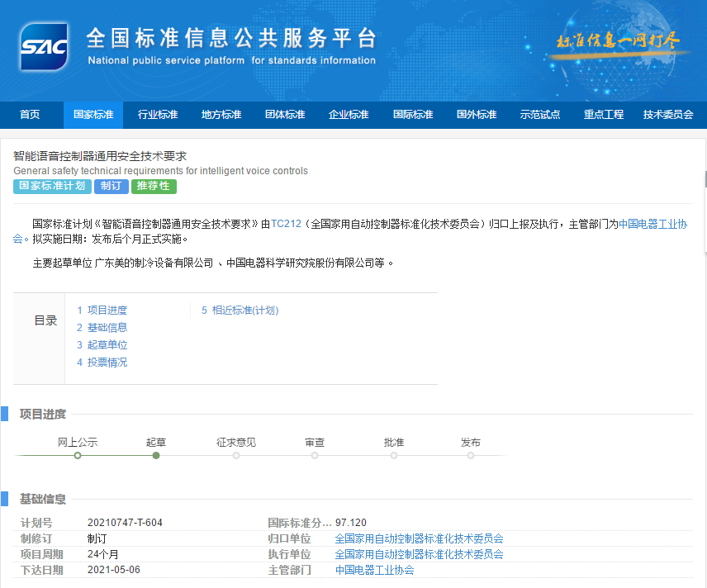Image resolution: width=707 pixels, height=588 pixels.
Task: Open 归口单位 committee link
Action: (419, 538)
